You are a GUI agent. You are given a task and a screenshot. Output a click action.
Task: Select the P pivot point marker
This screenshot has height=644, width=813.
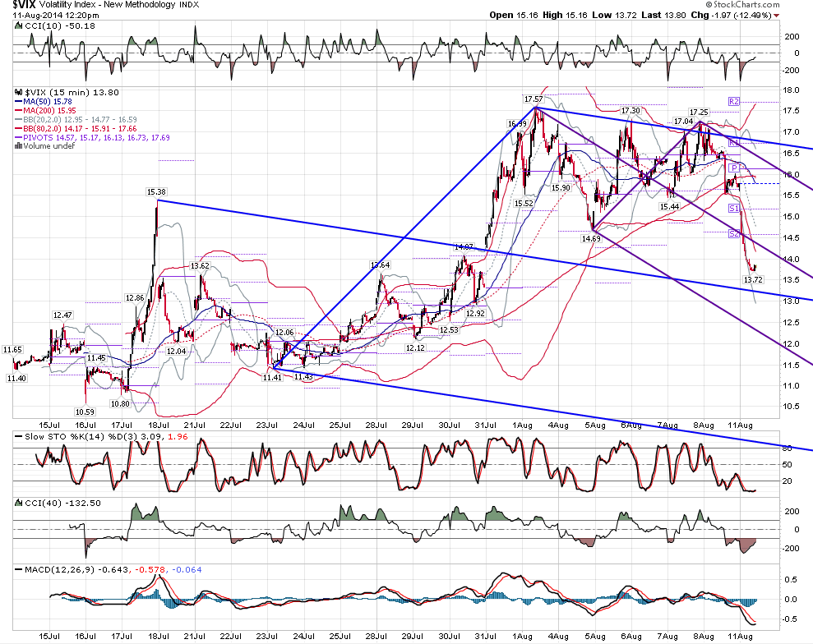(x=733, y=168)
